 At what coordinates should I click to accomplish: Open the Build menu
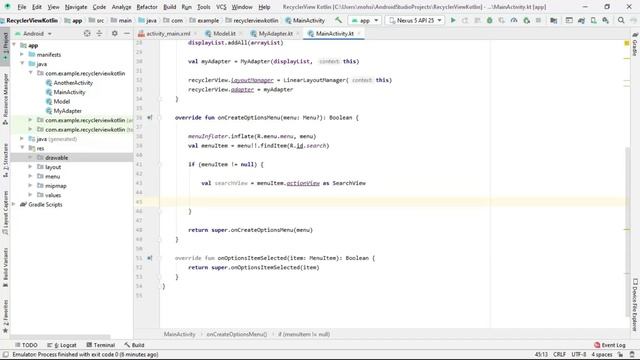click(169, 7)
